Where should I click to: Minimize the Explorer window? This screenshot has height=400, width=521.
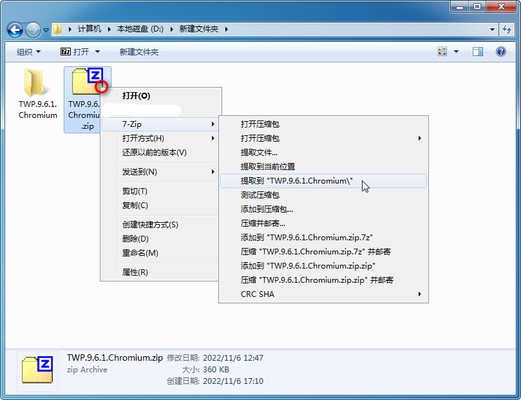[x=460, y=6]
